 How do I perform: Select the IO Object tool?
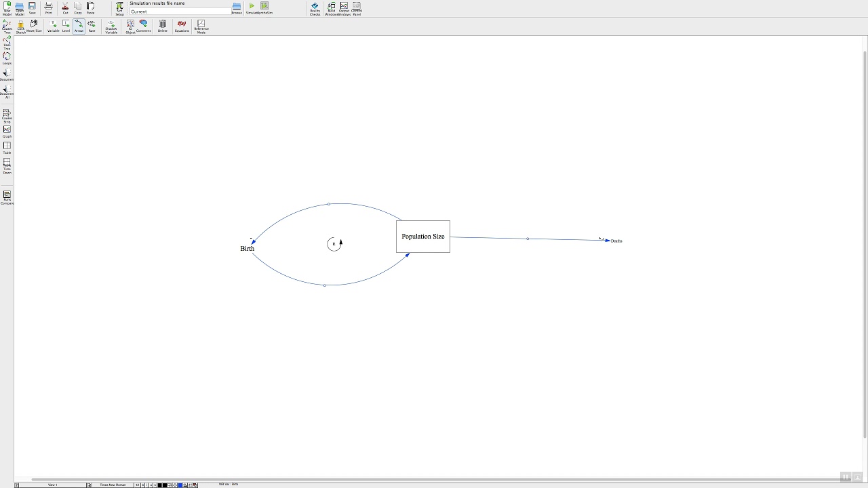tap(130, 26)
